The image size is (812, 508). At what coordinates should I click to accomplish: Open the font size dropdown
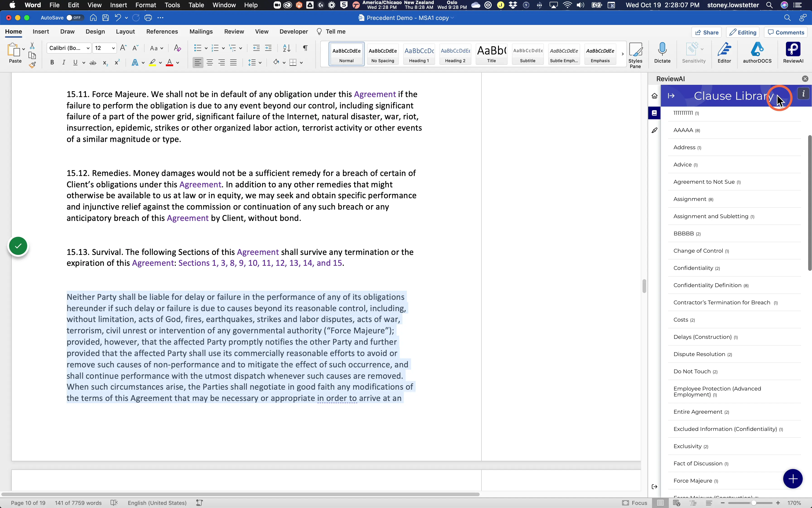(114, 48)
